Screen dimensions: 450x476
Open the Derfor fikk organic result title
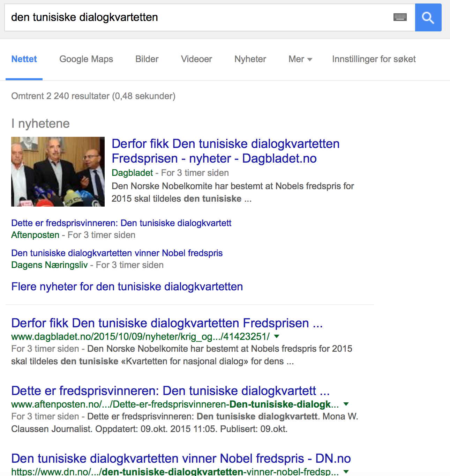click(x=167, y=323)
